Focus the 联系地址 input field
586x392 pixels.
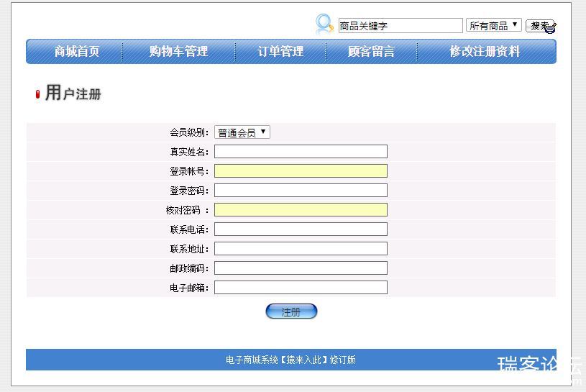pyautogui.click(x=301, y=249)
